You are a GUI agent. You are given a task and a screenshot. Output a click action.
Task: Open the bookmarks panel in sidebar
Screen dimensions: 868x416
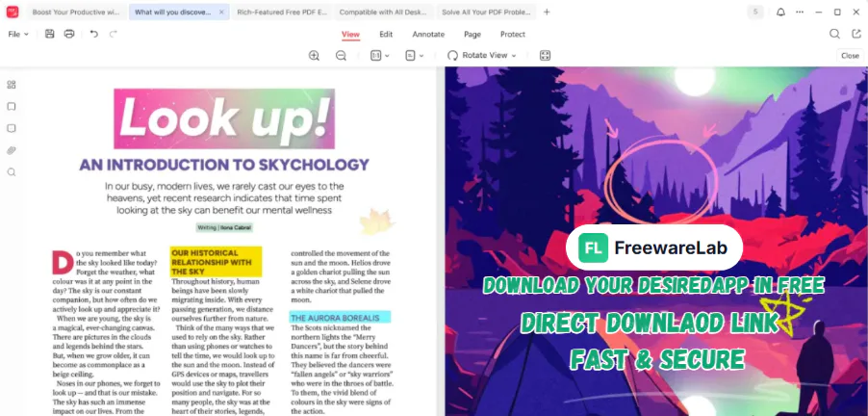pos(12,106)
